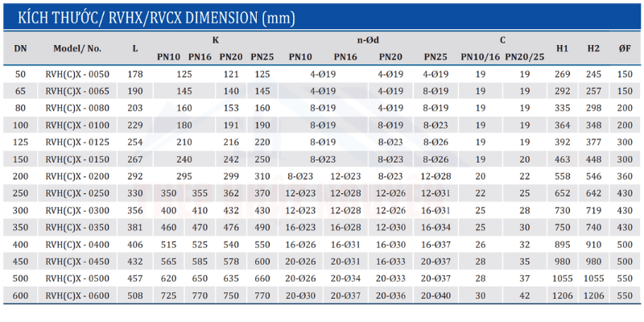Click K PN10 value '350' in the 0250 row
This screenshot has height=322, width=644.
pyautogui.click(x=168, y=193)
